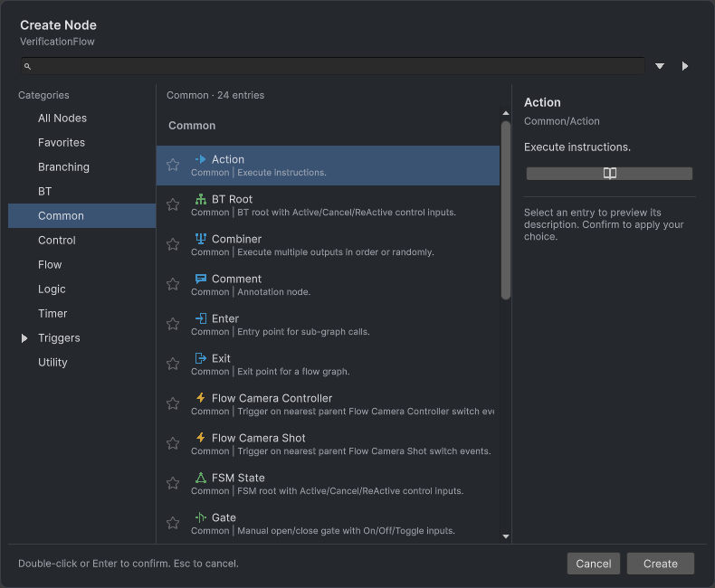Select the Utility category

(x=82, y=363)
